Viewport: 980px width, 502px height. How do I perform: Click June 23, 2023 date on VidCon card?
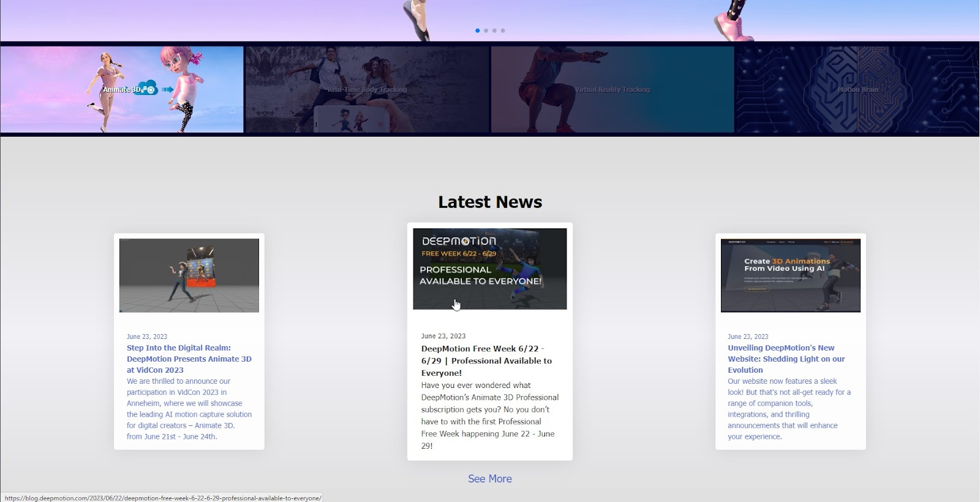147,337
